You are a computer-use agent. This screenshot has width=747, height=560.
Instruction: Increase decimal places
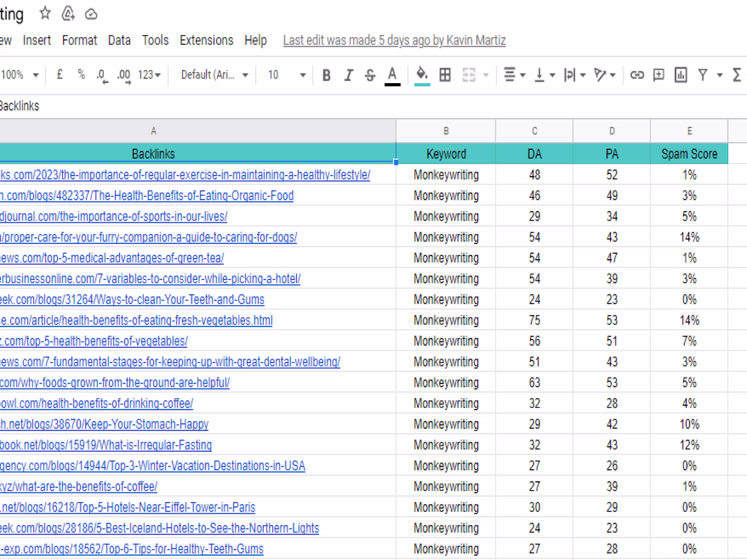(x=124, y=75)
